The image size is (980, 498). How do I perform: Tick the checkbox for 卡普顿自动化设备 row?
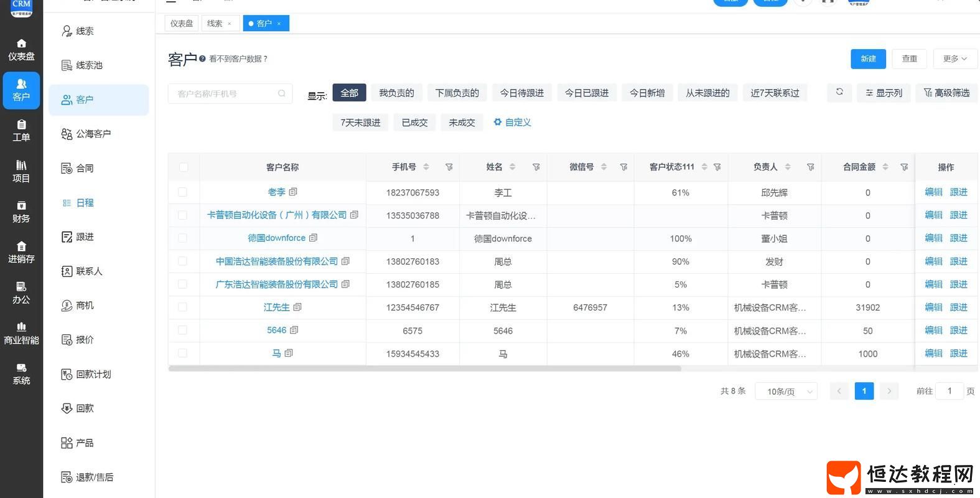(182, 215)
